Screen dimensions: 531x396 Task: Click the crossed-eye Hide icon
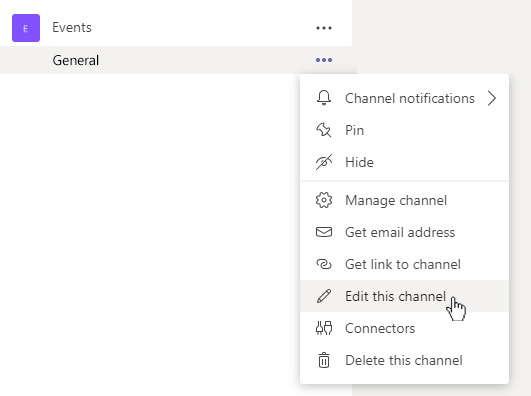pos(324,162)
